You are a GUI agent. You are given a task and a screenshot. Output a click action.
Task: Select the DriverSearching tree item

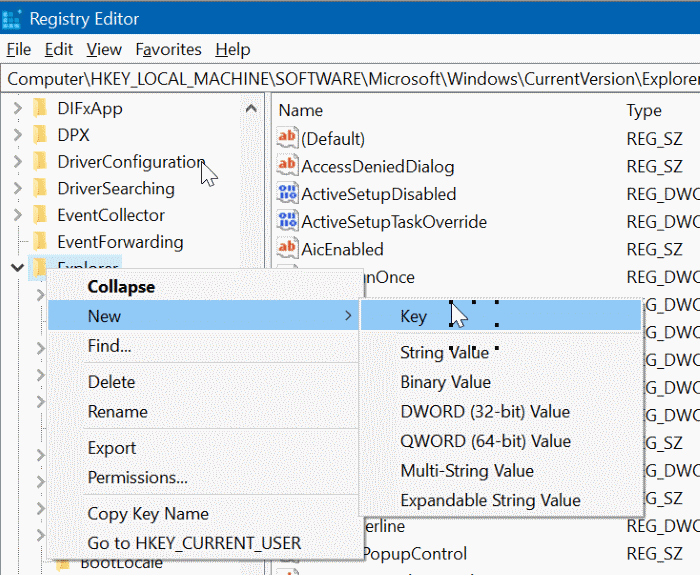click(x=116, y=188)
